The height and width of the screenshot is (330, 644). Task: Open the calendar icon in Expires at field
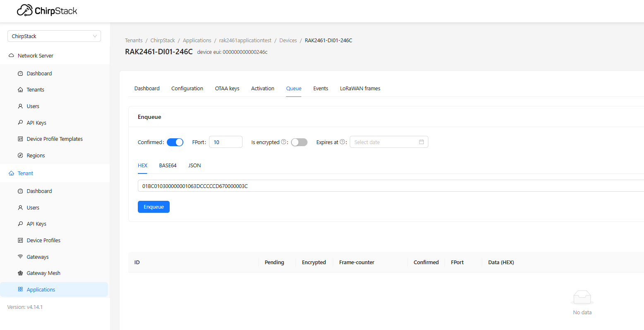pyautogui.click(x=421, y=142)
